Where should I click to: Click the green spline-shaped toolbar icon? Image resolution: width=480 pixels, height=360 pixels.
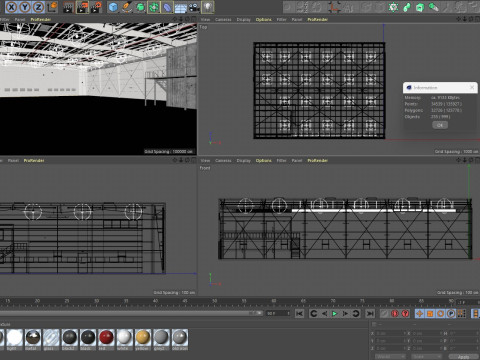407,7
